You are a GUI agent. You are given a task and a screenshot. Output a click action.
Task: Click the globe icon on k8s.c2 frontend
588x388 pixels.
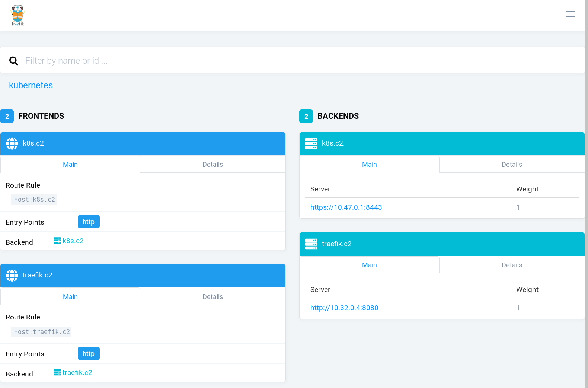coord(12,143)
